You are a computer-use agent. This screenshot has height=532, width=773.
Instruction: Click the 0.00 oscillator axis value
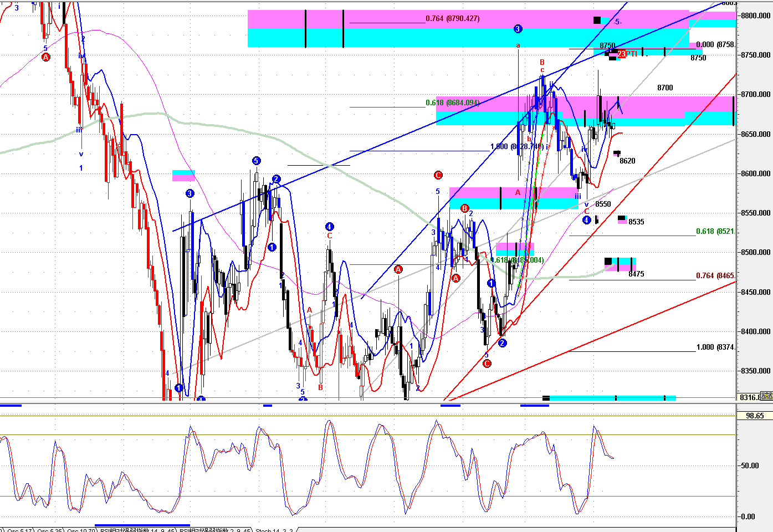(x=749, y=516)
